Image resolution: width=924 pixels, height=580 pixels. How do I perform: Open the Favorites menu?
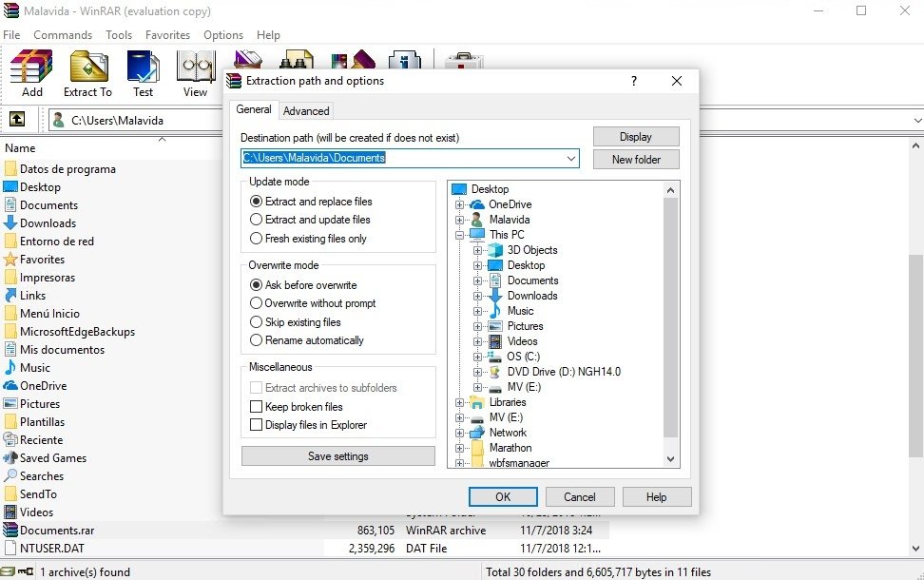(x=167, y=35)
